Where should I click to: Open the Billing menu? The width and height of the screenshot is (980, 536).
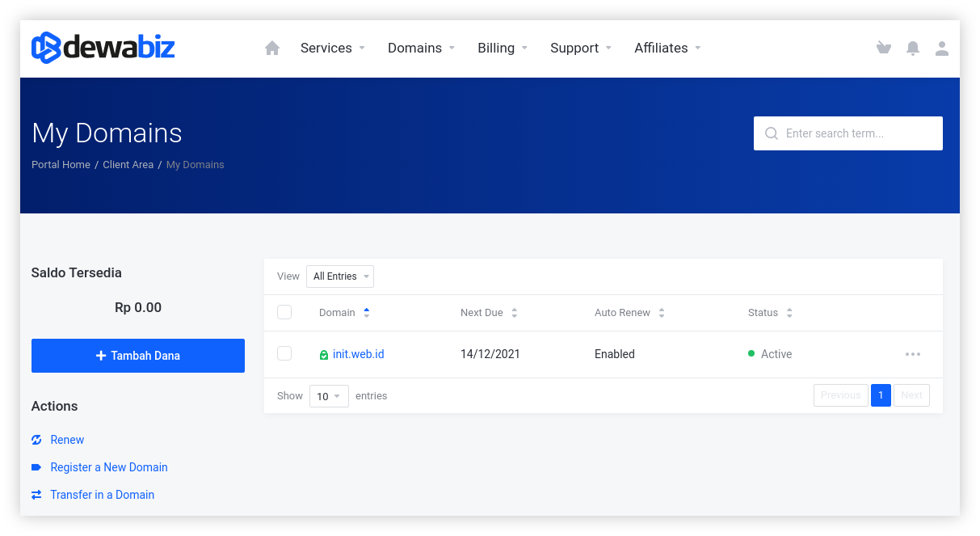(502, 49)
